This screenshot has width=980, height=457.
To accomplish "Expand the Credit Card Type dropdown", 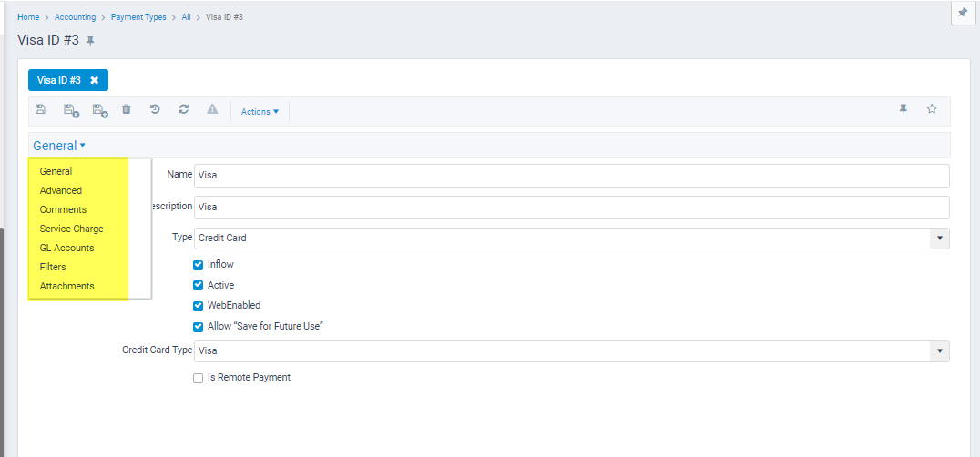I will tap(939, 351).
